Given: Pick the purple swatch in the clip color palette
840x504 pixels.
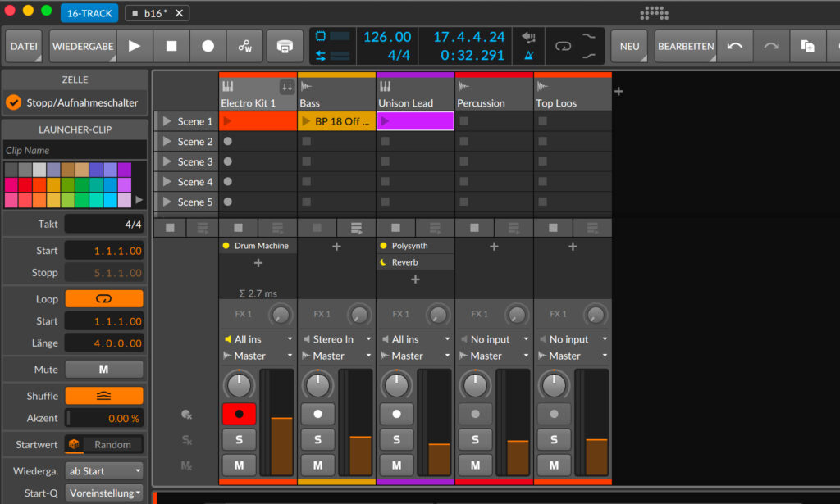Looking at the screenshot, I should pyautogui.click(x=125, y=170).
